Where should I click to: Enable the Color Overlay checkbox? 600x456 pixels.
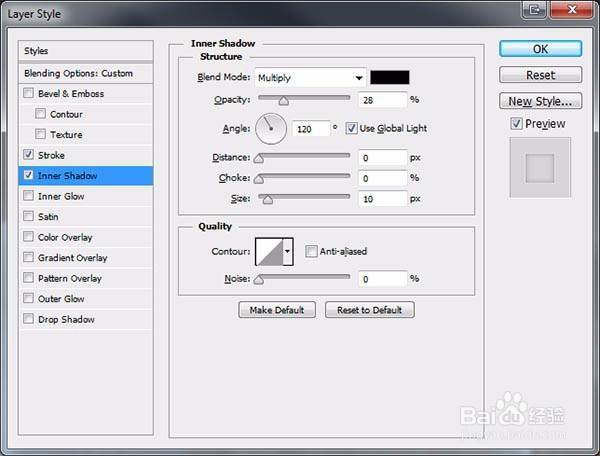click(x=28, y=236)
